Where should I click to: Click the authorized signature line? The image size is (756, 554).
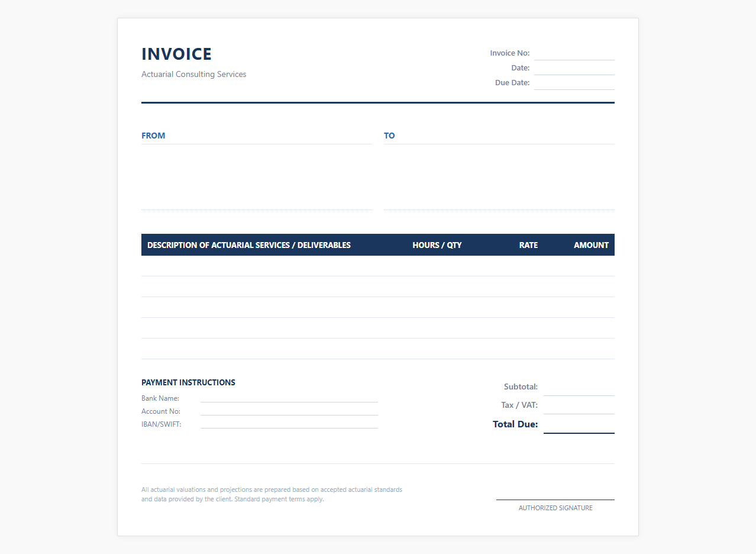pyautogui.click(x=555, y=500)
